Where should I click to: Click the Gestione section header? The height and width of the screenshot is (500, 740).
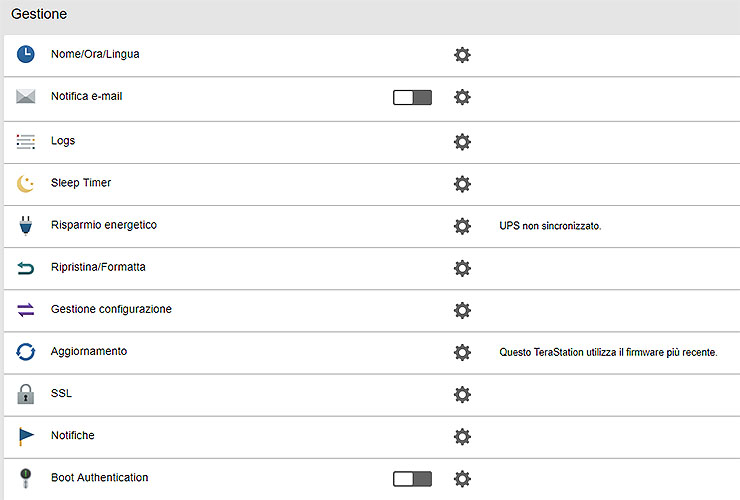pyautogui.click(x=39, y=16)
